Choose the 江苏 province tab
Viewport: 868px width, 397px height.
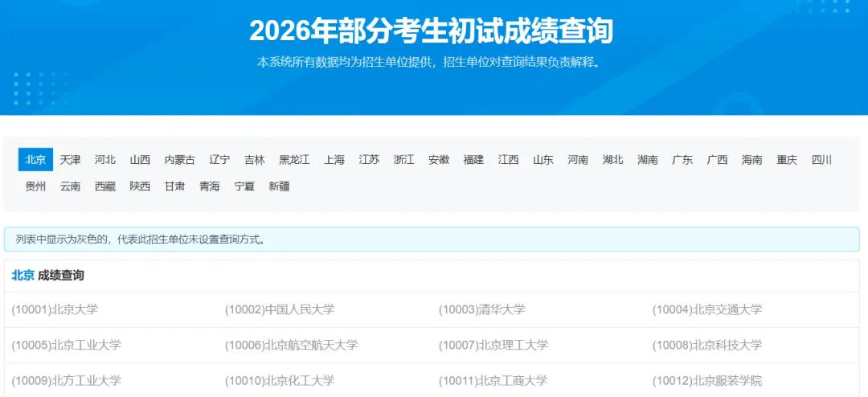(x=369, y=160)
